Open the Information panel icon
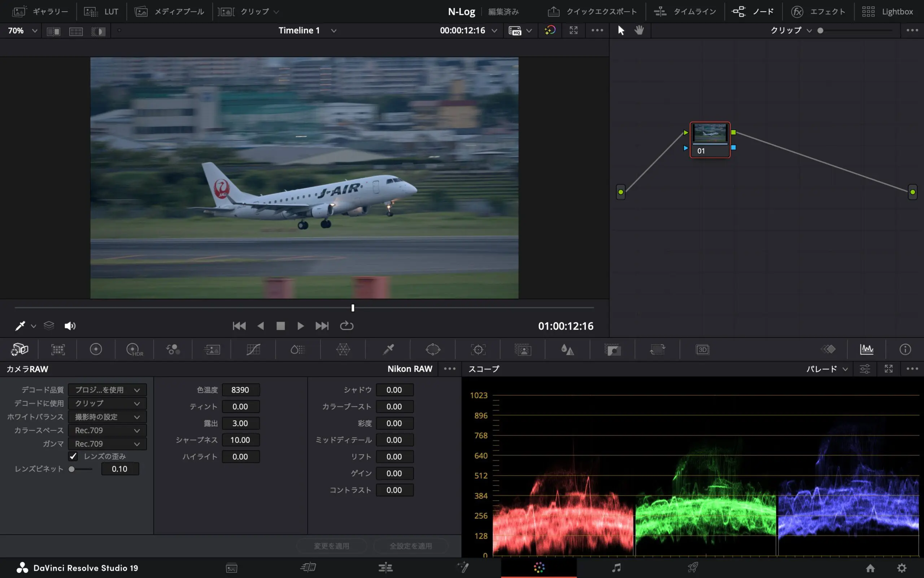The width and height of the screenshot is (924, 578). pyautogui.click(x=905, y=349)
